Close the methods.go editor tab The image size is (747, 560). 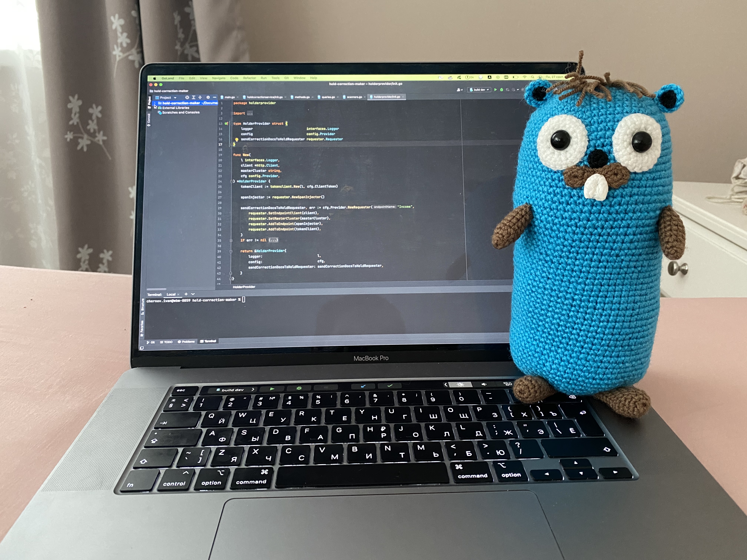coord(312,97)
